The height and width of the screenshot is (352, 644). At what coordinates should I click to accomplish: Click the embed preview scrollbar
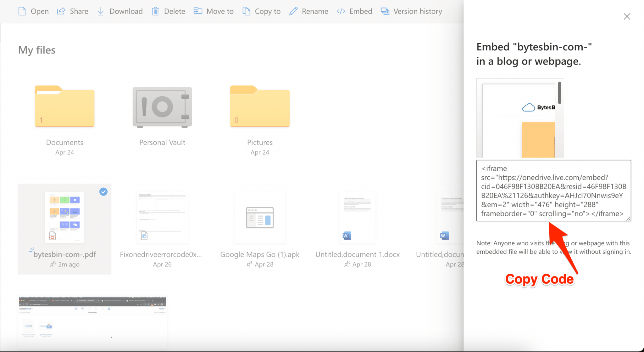click(559, 93)
